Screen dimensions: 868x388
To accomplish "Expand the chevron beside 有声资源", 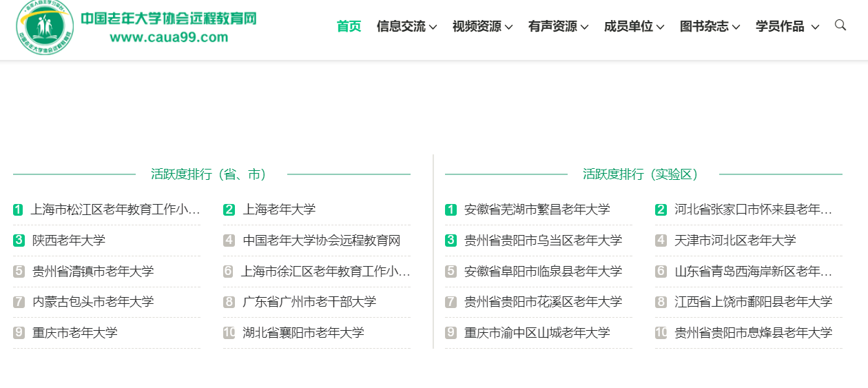I will pyautogui.click(x=584, y=28).
